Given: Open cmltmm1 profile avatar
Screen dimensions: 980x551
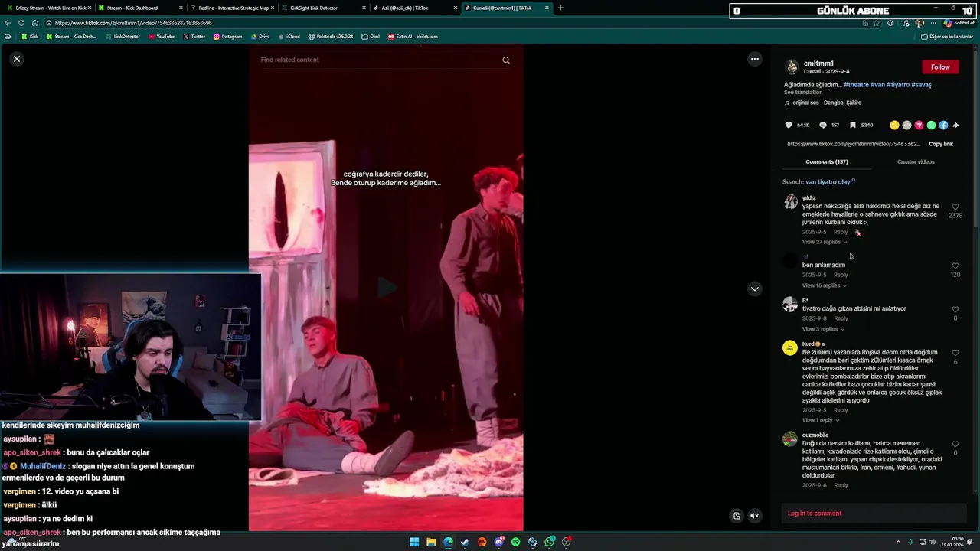Looking at the screenshot, I should [792, 67].
